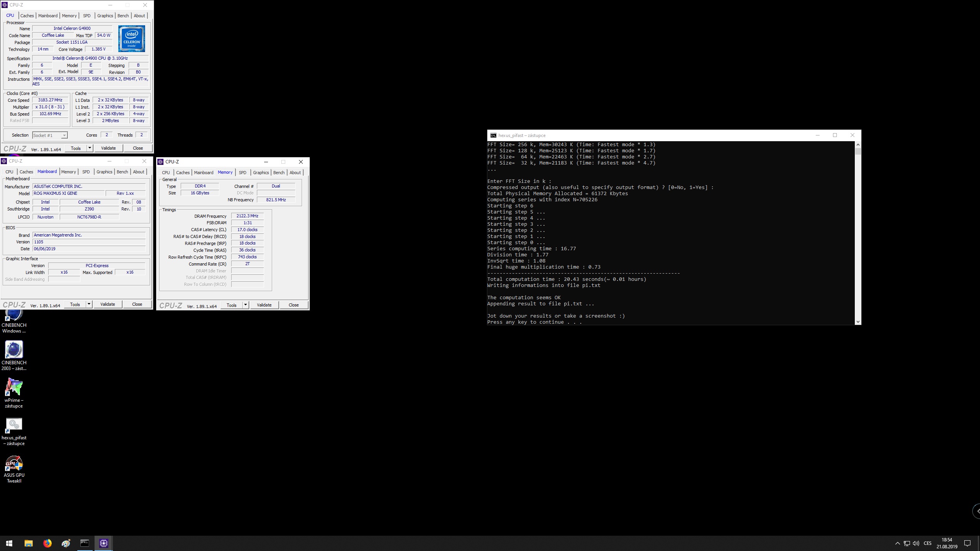Click Tools button in Memory CPU-Z window
This screenshot has width=980, height=551.
click(232, 305)
